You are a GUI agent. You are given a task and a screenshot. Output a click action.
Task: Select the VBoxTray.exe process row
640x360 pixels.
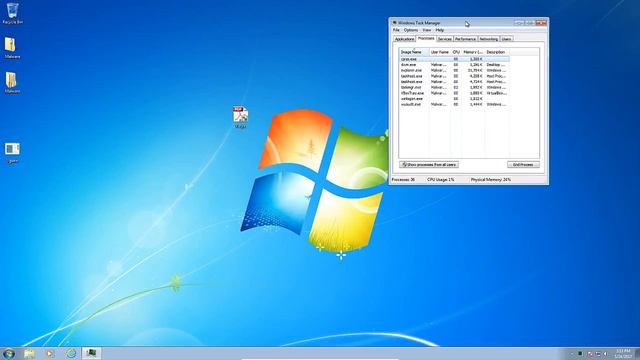pyautogui.click(x=454, y=93)
